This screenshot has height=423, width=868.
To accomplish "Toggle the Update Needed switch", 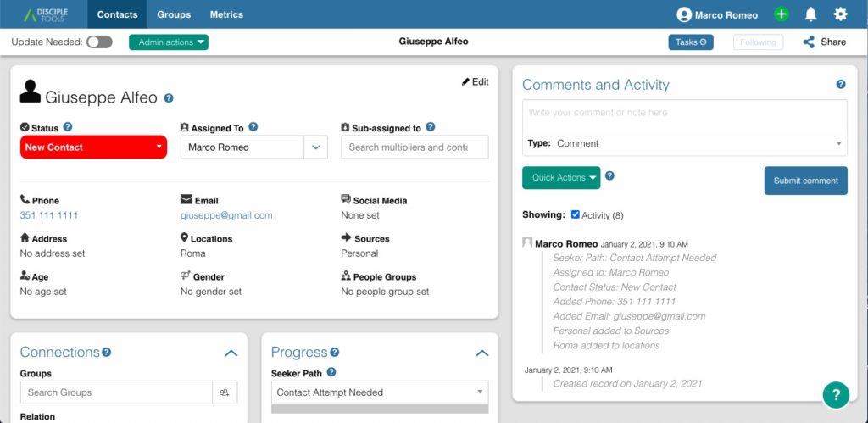I will click(100, 42).
